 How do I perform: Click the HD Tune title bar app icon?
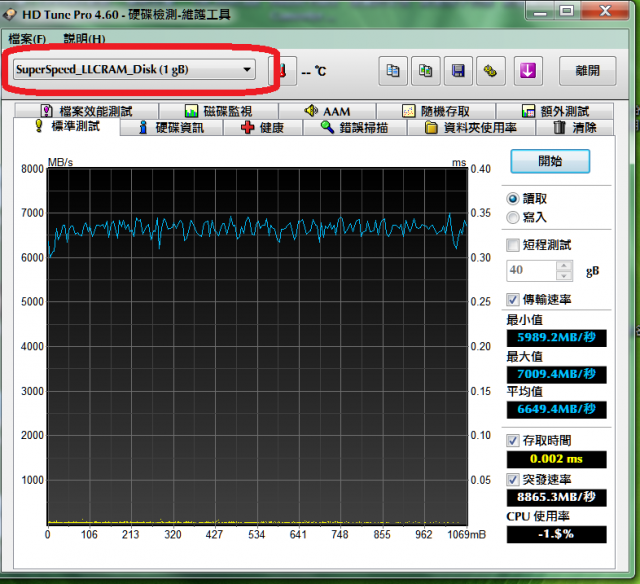[x=10, y=15]
